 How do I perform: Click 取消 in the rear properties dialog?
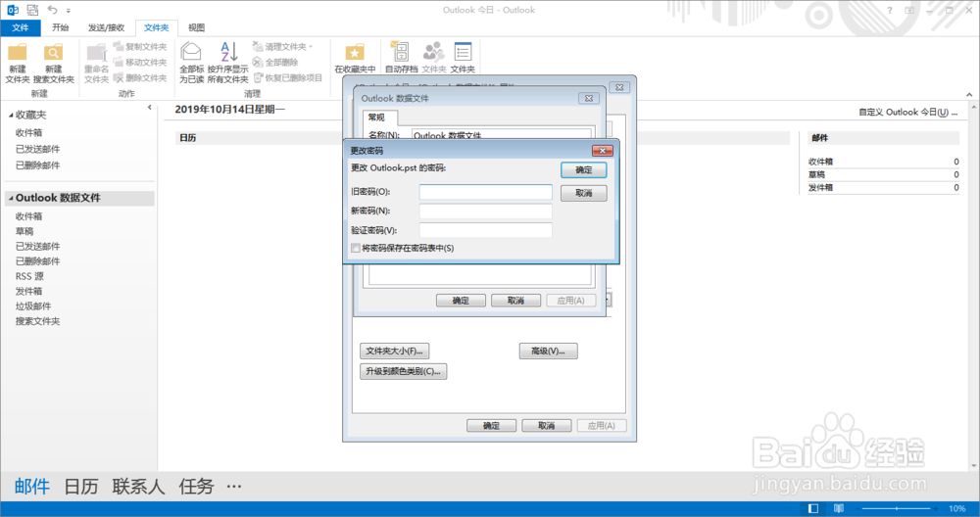(546, 425)
